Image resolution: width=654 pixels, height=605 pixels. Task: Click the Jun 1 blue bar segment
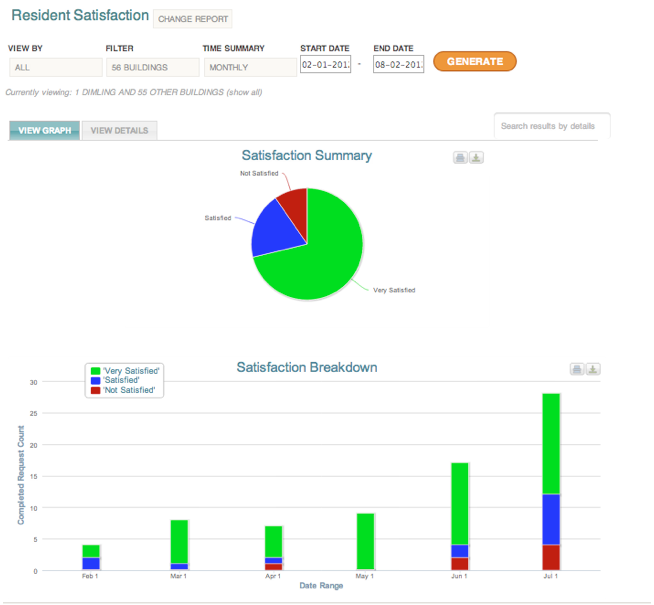coord(460,551)
